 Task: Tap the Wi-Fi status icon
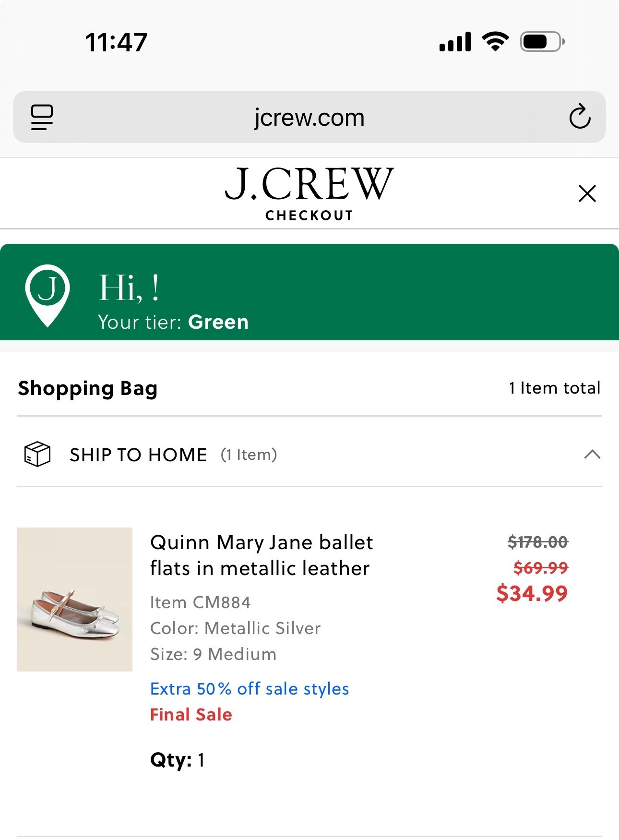point(496,42)
